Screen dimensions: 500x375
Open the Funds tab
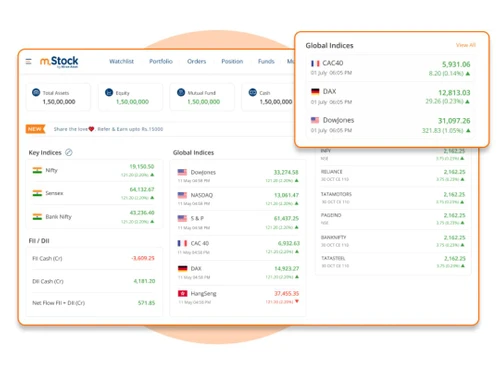point(266,61)
